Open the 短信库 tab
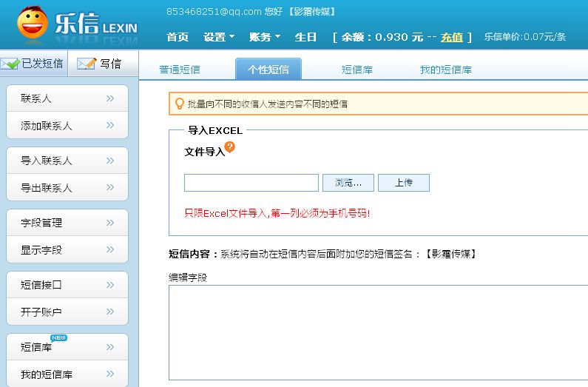This screenshot has width=588, height=387. tap(357, 70)
